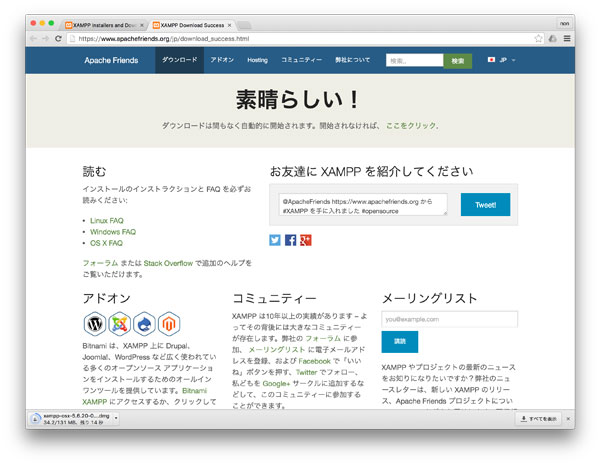Open the 弊社について nav menu item
The width and height of the screenshot is (600, 465).
352,60
